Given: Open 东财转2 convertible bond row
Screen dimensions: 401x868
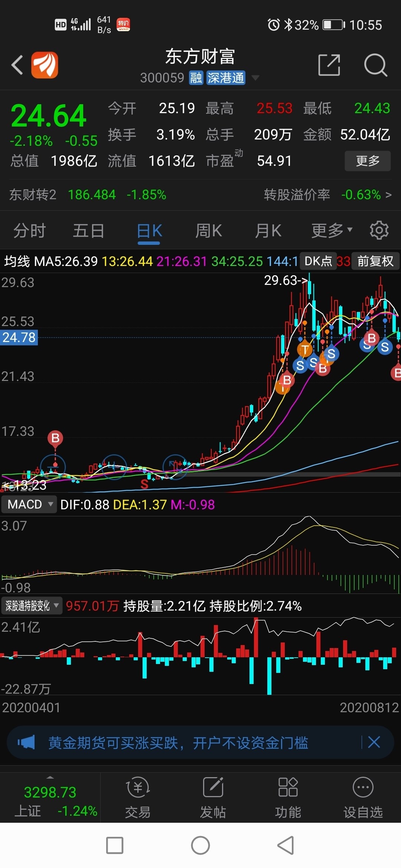Looking at the screenshot, I should pyautogui.click(x=88, y=194).
